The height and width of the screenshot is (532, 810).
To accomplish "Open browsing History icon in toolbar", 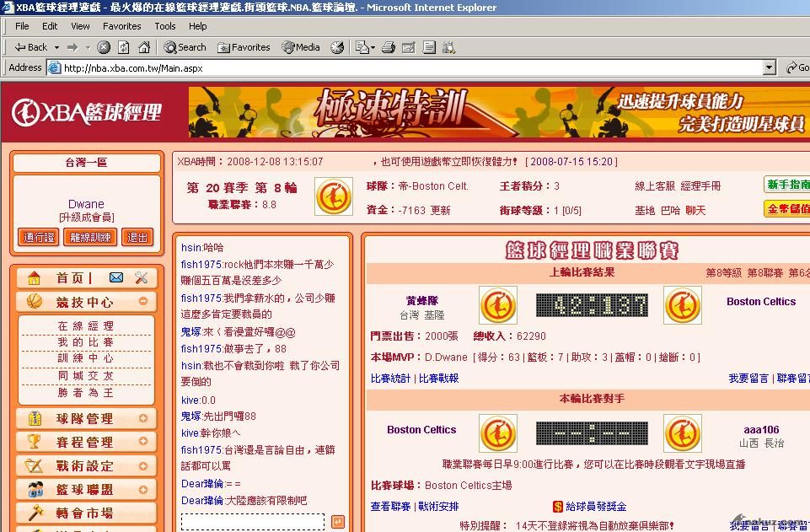I will pyautogui.click(x=337, y=47).
